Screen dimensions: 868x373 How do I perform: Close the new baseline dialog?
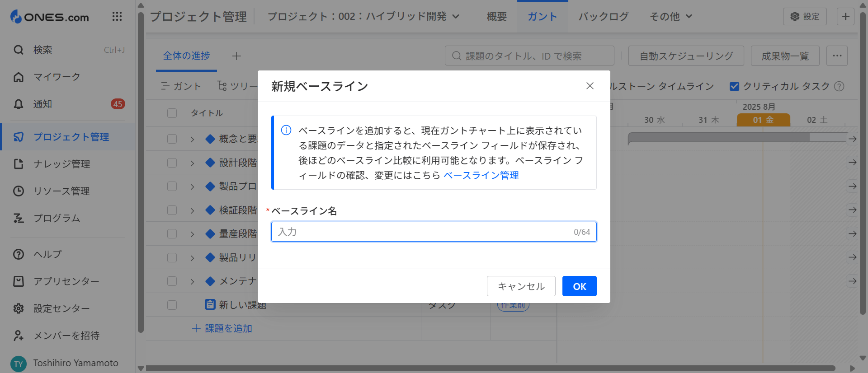click(590, 86)
